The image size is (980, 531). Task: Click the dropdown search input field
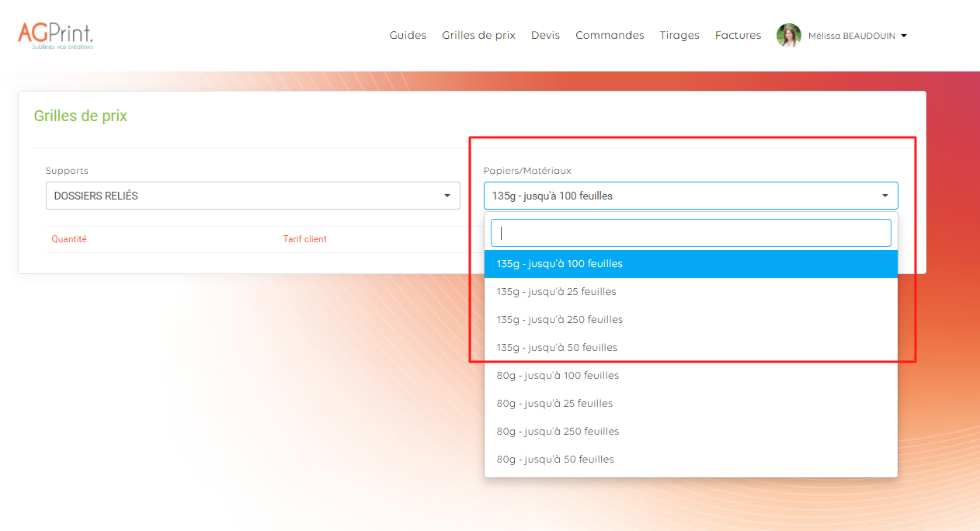[690, 233]
